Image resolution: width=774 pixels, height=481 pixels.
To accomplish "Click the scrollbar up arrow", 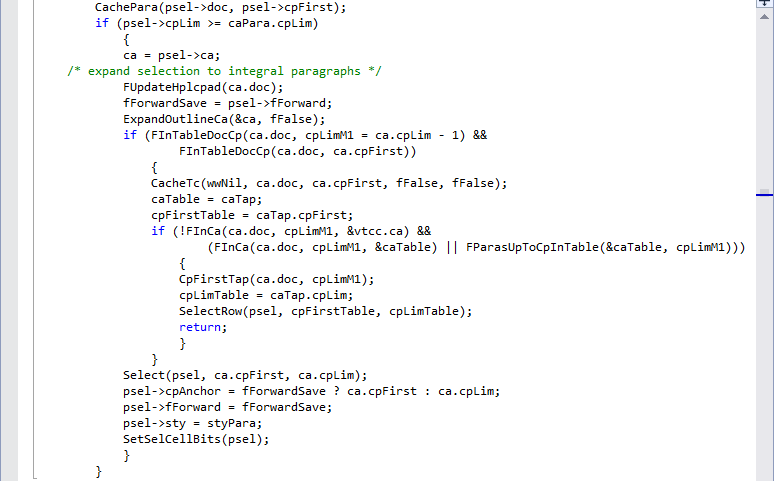I will (x=765, y=17).
